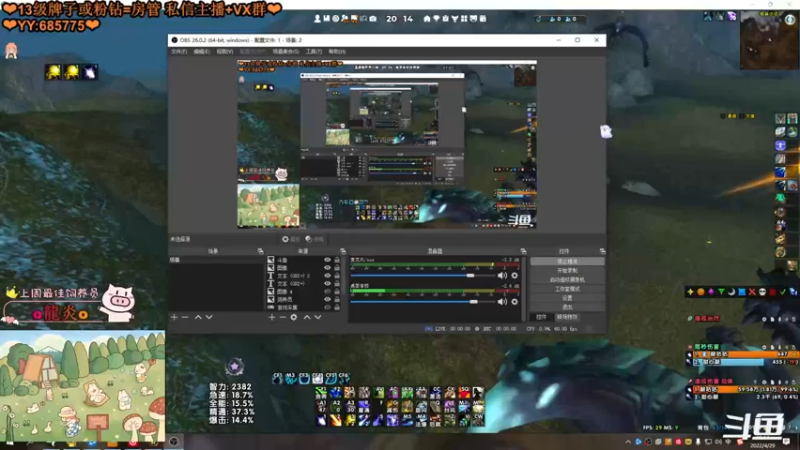Pop out the Audio Mixer dock panel

click(x=523, y=251)
